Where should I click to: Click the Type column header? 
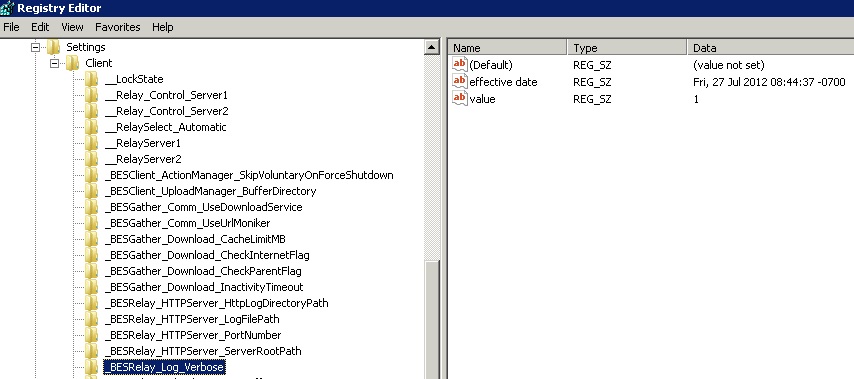point(627,48)
